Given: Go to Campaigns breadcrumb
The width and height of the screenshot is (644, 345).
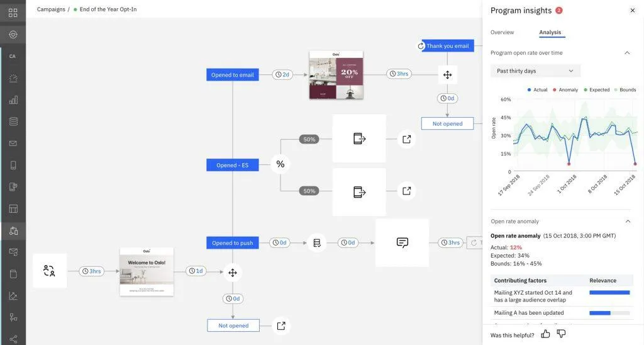Looking at the screenshot, I should tap(51, 9).
